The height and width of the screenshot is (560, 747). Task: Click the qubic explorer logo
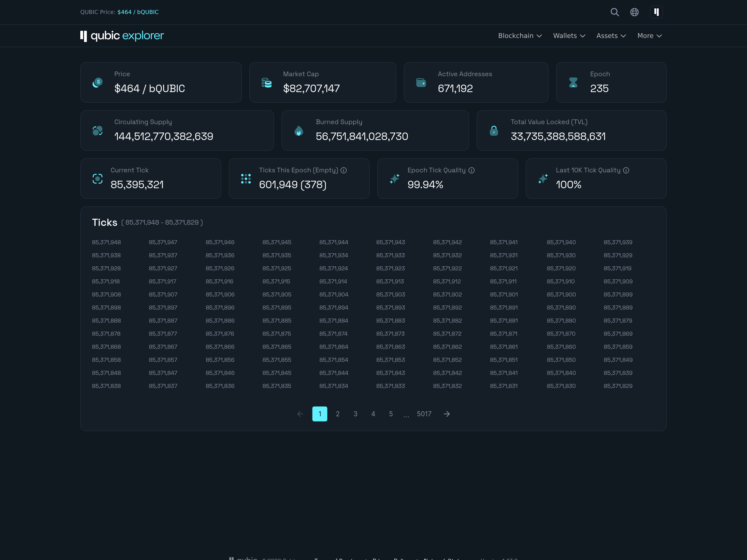(x=122, y=36)
